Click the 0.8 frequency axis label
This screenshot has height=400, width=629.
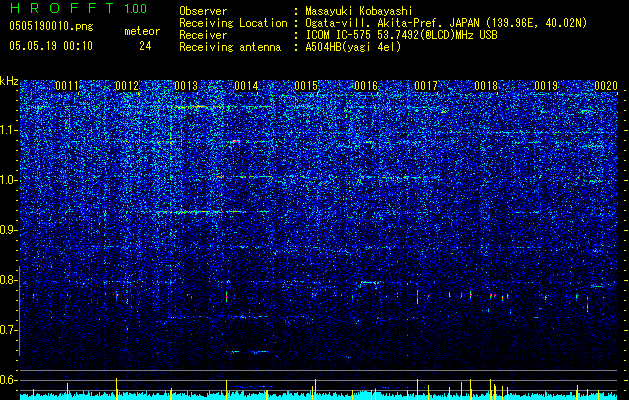9,280
